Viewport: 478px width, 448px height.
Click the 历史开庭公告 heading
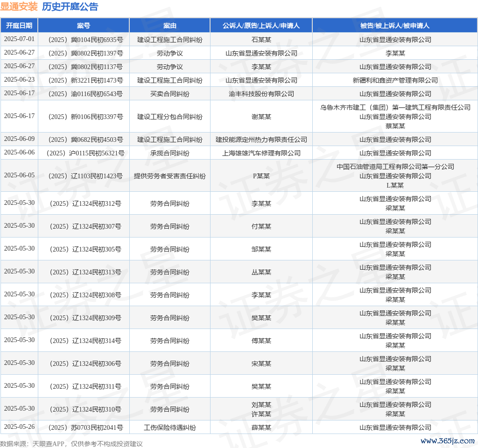70,7
